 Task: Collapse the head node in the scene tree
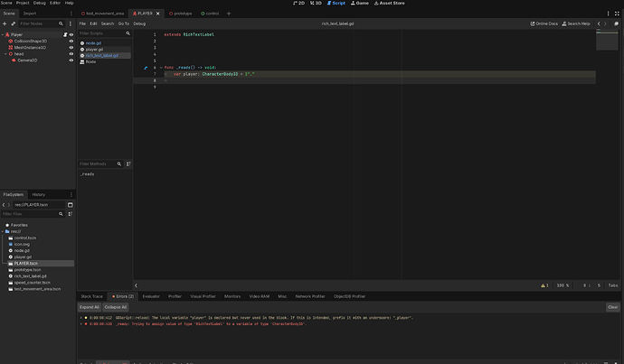[x=5, y=54]
